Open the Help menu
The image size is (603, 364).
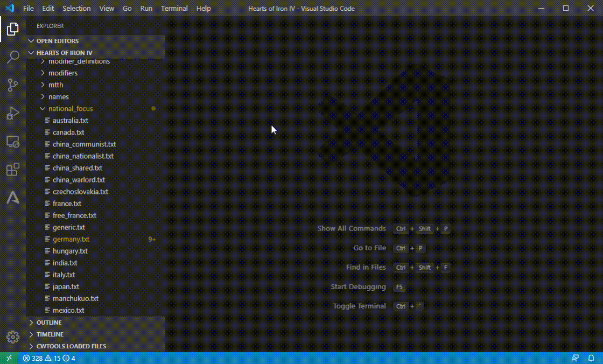pyautogui.click(x=204, y=8)
